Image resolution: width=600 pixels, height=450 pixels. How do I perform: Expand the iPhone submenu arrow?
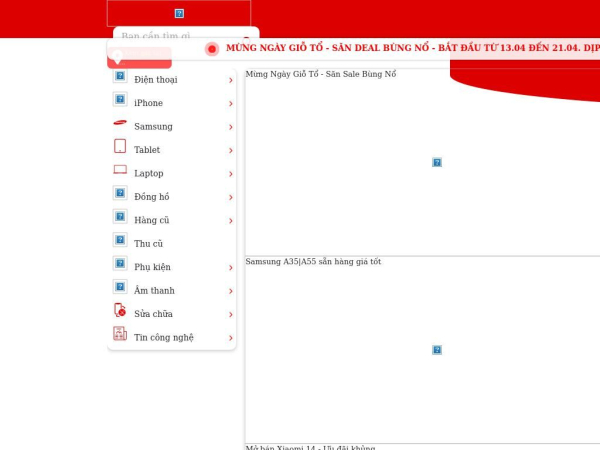pyautogui.click(x=231, y=103)
